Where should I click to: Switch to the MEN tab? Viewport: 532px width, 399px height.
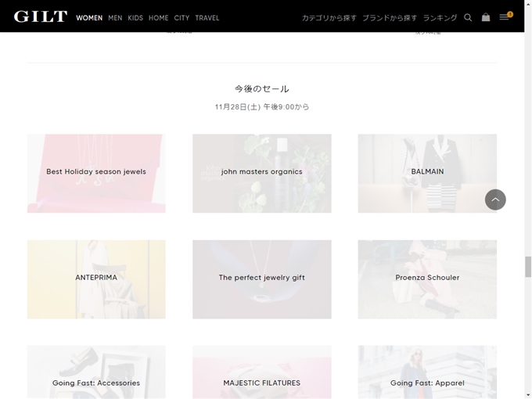(115, 18)
